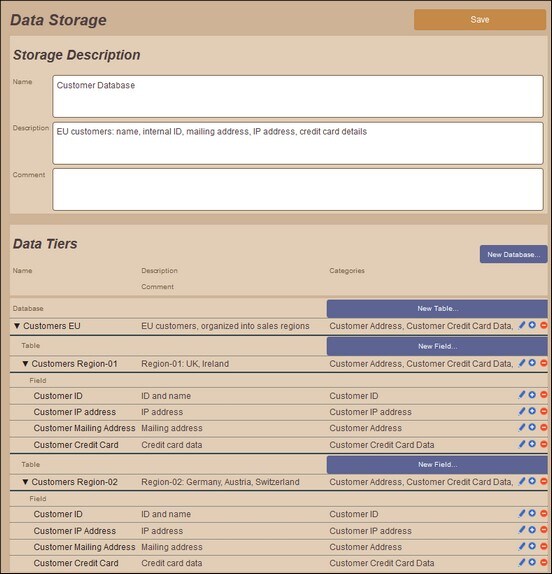This screenshot has height=574, width=552.
Task: Click blue plus icon on Region-01 Customer Credit Card
Action: coord(532,444)
